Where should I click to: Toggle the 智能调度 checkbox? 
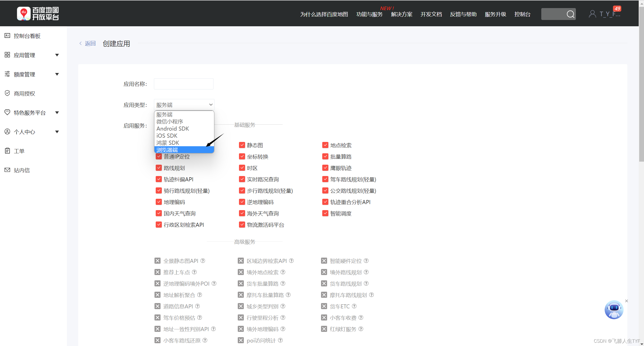click(x=325, y=213)
